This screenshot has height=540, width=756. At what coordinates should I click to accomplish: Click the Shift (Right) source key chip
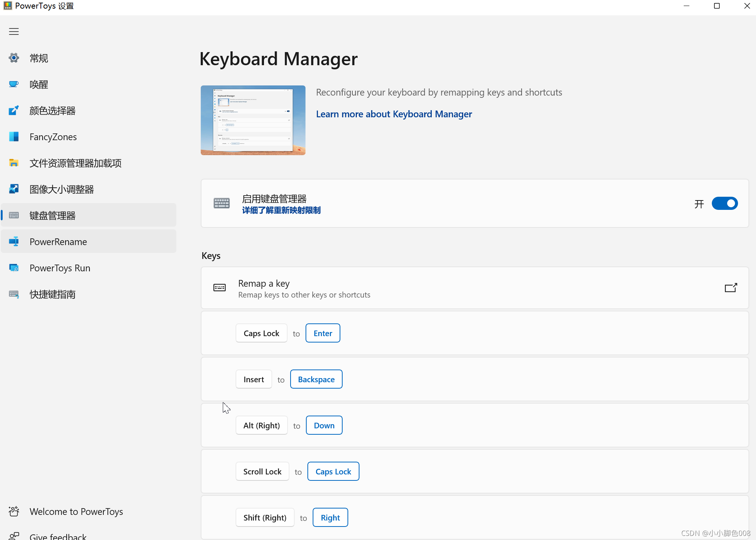[265, 518]
